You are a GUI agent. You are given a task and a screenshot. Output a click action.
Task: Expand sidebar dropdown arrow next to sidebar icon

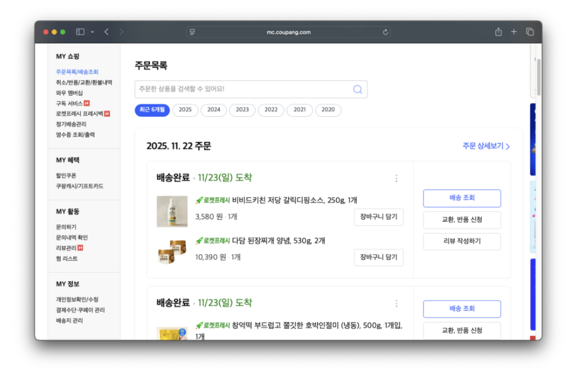[x=93, y=32]
